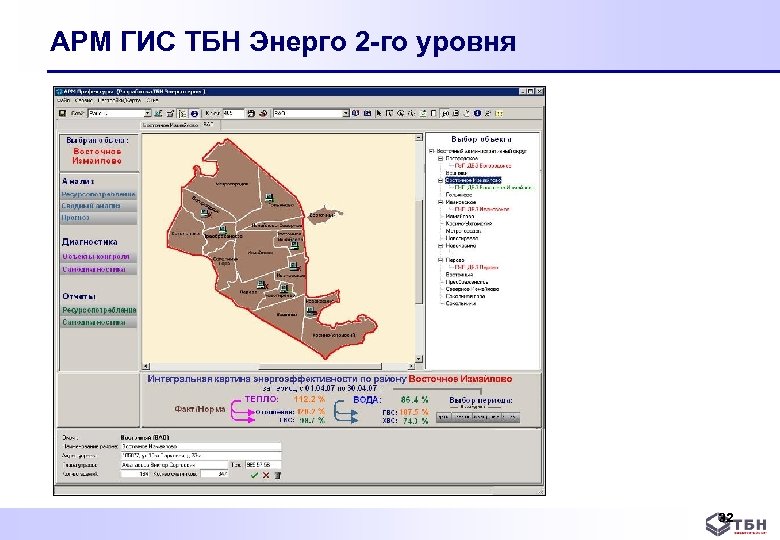Click map vertical scrollbar down arrow

pos(419,359)
